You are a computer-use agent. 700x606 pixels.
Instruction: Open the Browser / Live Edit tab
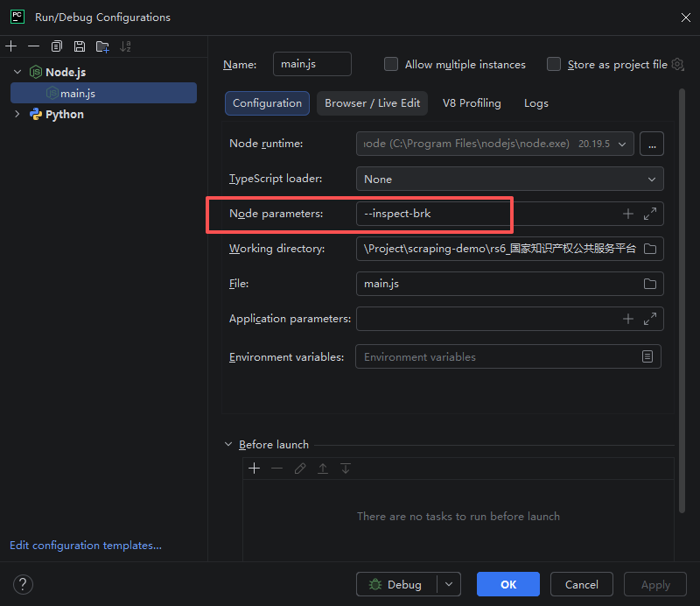click(x=372, y=103)
